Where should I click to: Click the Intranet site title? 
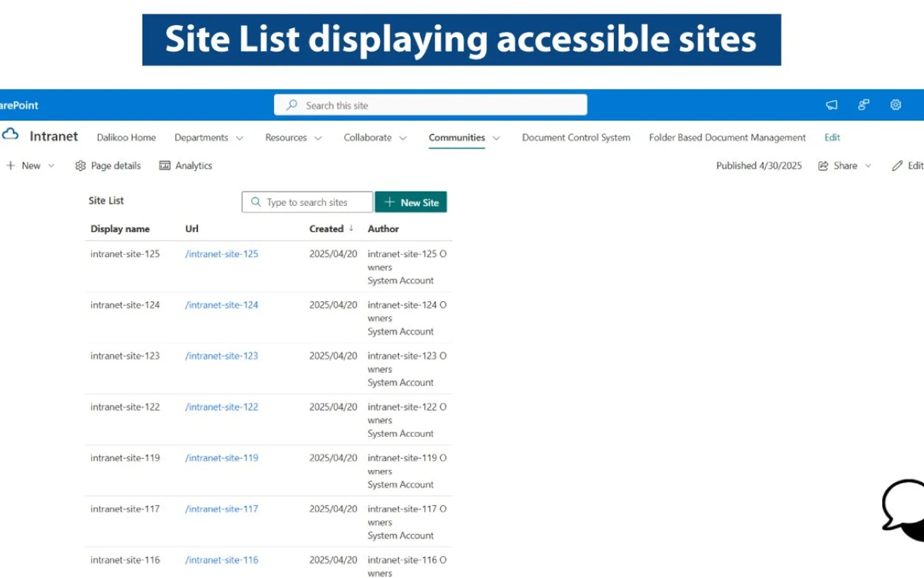(54, 136)
